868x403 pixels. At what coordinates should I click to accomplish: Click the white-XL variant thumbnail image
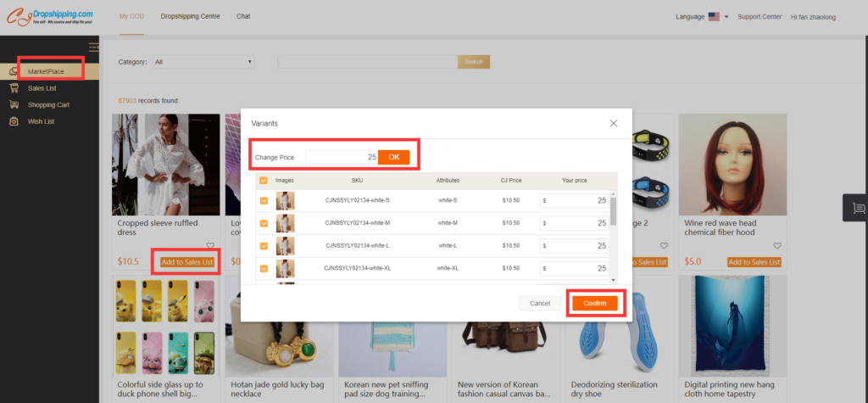point(285,268)
